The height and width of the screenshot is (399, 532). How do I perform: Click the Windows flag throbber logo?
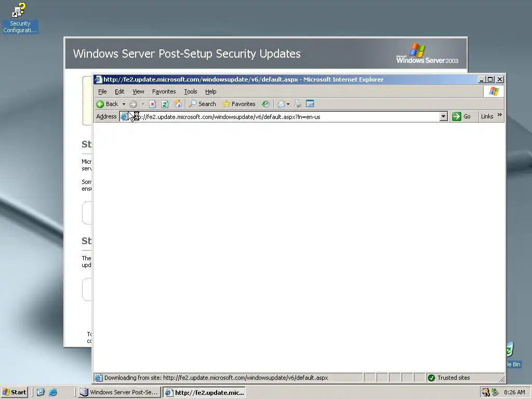(x=494, y=91)
